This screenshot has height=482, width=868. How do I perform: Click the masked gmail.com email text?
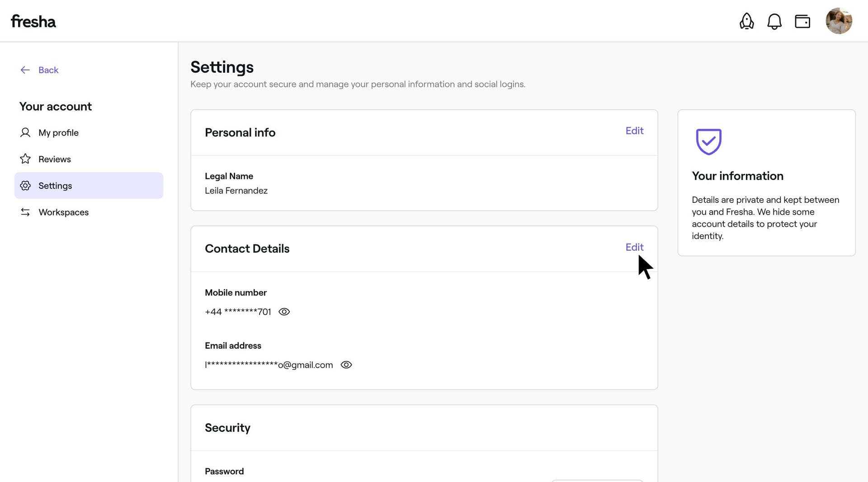[x=269, y=365]
